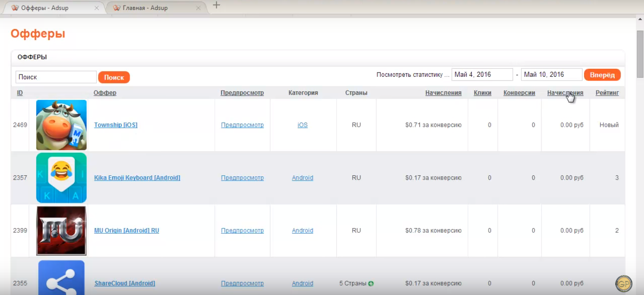Open the start date Май 4, 2016 picker
The image size is (644, 295).
click(x=482, y=74)
